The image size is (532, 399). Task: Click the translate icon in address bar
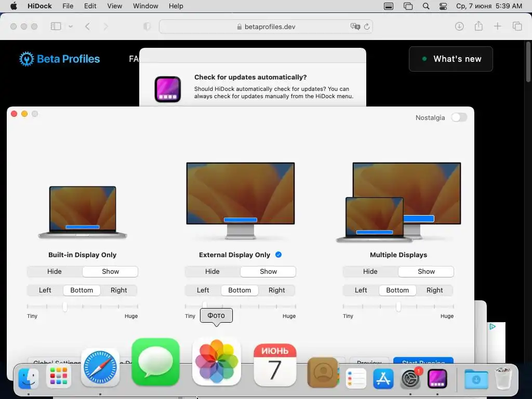(x=355, y=26)
